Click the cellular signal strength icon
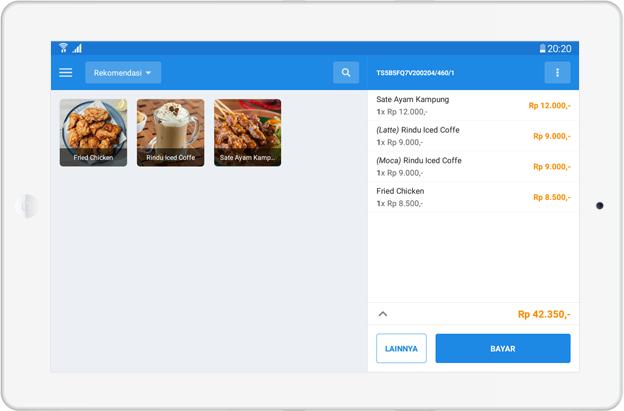 (77, 49)
